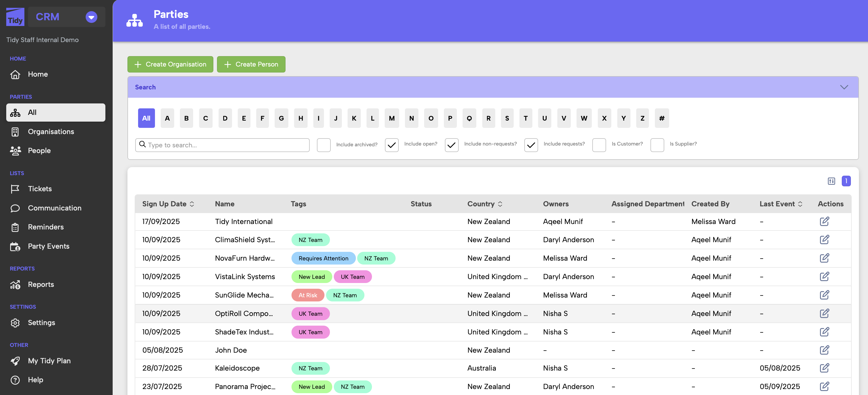Open the Reminders list in the sidebar
Viewport: 868px width, 395px height.
coord(45,227)
